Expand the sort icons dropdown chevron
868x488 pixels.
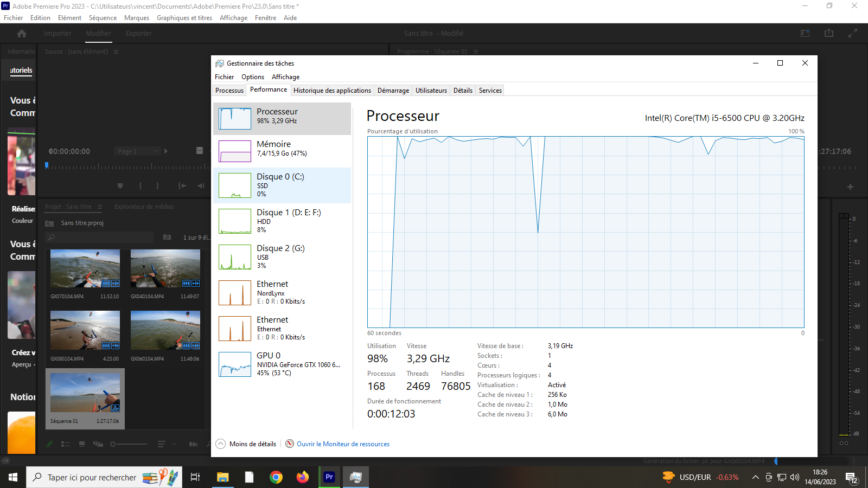coord(174,444)
